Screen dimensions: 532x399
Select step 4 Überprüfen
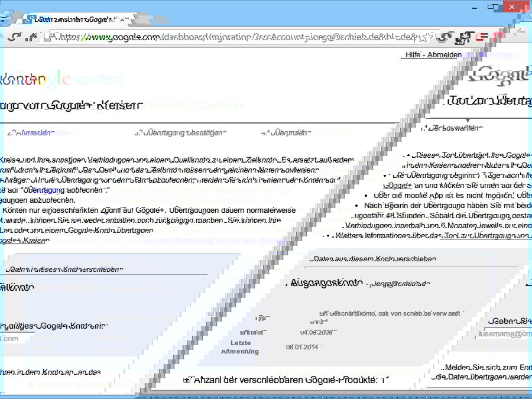click(x=287, y=132)
